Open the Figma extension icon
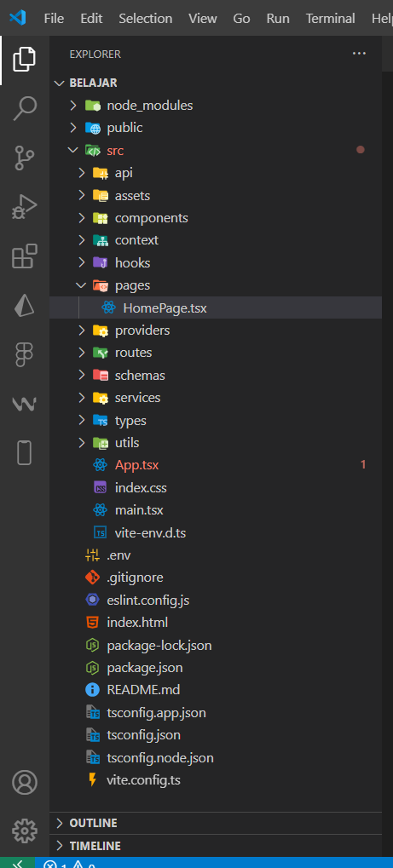The height and width of the screenshot is (868, 393). [x=25, y=354]
